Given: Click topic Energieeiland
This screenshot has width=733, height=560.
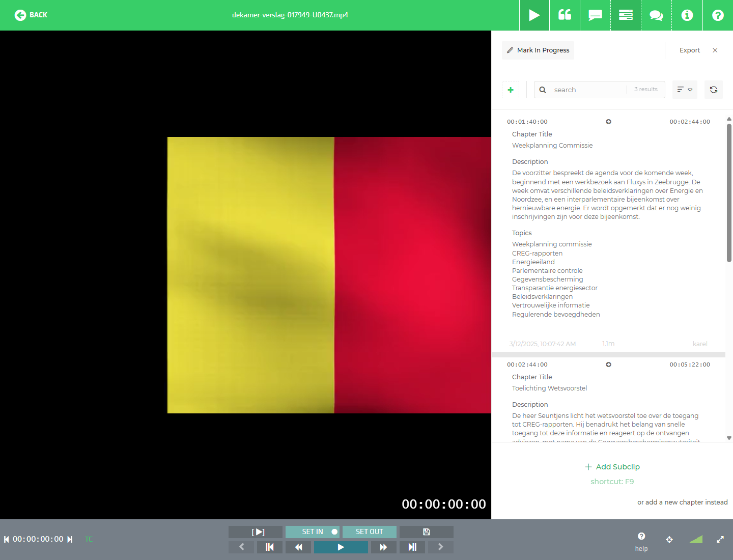Looking at the screenshot, I should pos(533,262).
